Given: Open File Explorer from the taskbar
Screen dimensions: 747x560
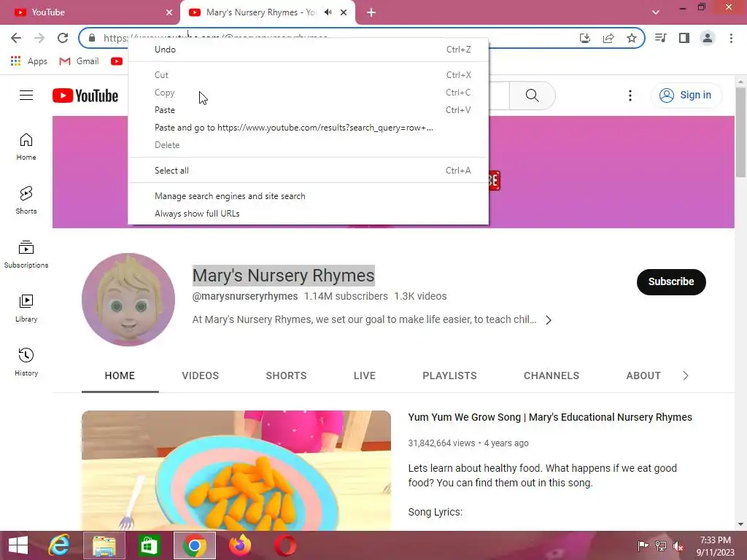Looking at the screenshot, I should click(104, 545).
